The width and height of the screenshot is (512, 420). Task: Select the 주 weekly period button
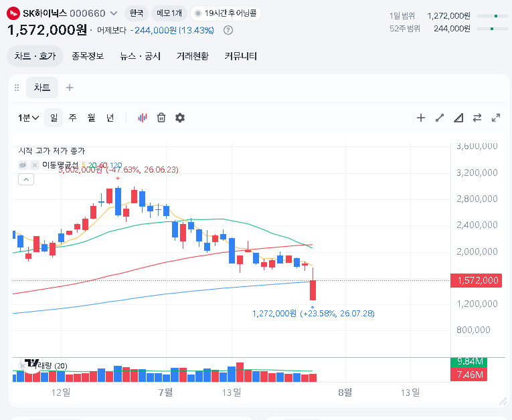click(x=72, y=118)
